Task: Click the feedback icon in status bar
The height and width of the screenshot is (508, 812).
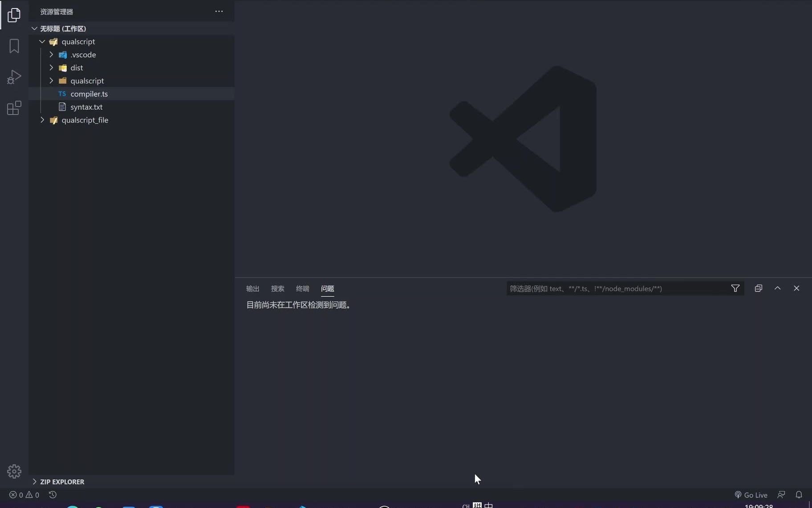Action: tap(781, 495)
